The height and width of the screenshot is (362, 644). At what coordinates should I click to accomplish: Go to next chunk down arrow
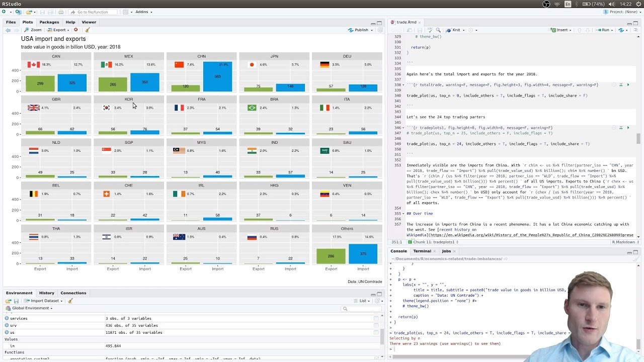(x=588, y=30)
